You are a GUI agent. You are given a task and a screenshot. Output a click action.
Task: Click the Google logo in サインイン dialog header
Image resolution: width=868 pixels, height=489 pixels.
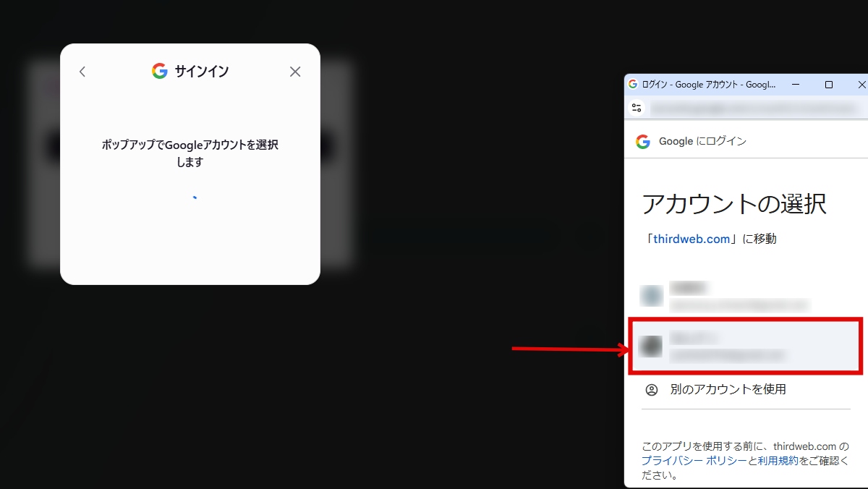[160, 71]
